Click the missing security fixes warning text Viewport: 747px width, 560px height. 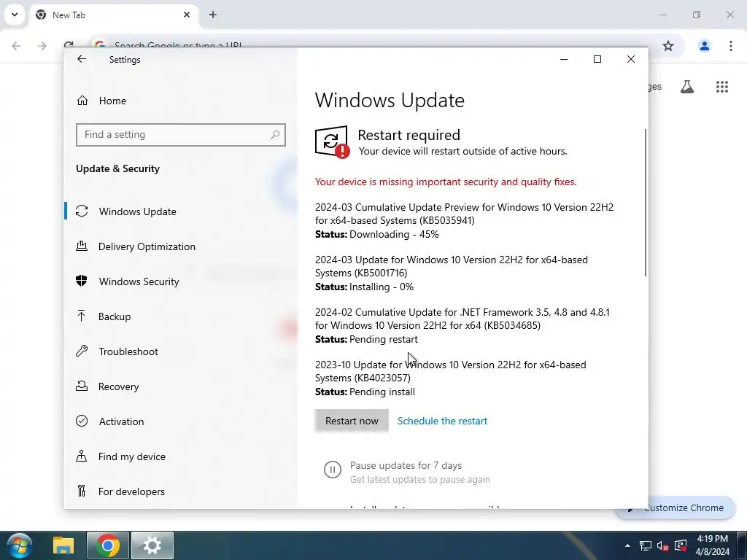point(446,182)
